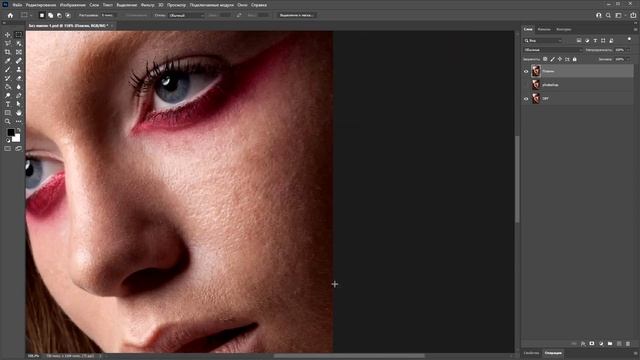Screen dimensions: 640x360
Task: Select the Blur drop tool
Action: [19, 87]
